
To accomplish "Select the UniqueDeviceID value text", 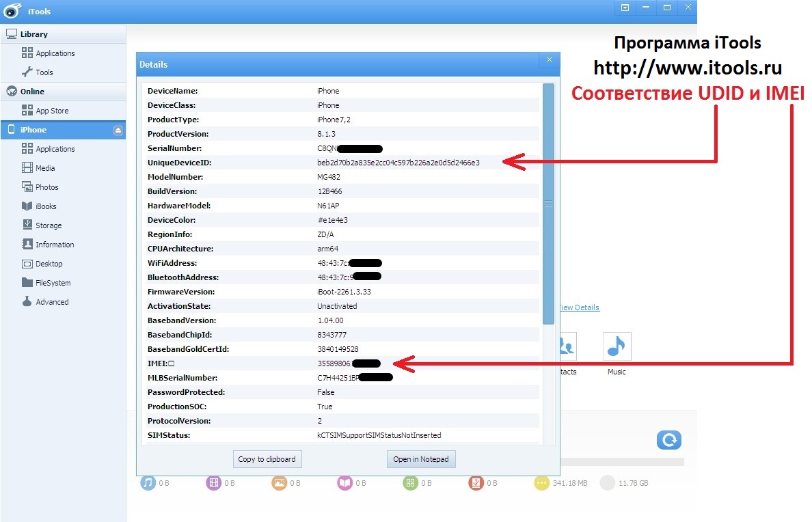I will [x=398, y=163].
